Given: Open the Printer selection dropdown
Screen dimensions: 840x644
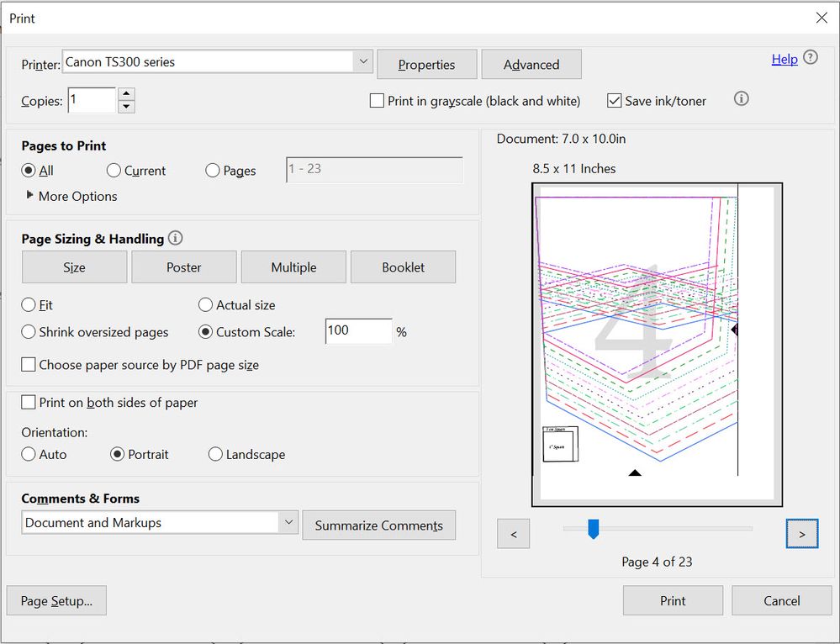Looking at the screenshot, I should click(362, 61).
